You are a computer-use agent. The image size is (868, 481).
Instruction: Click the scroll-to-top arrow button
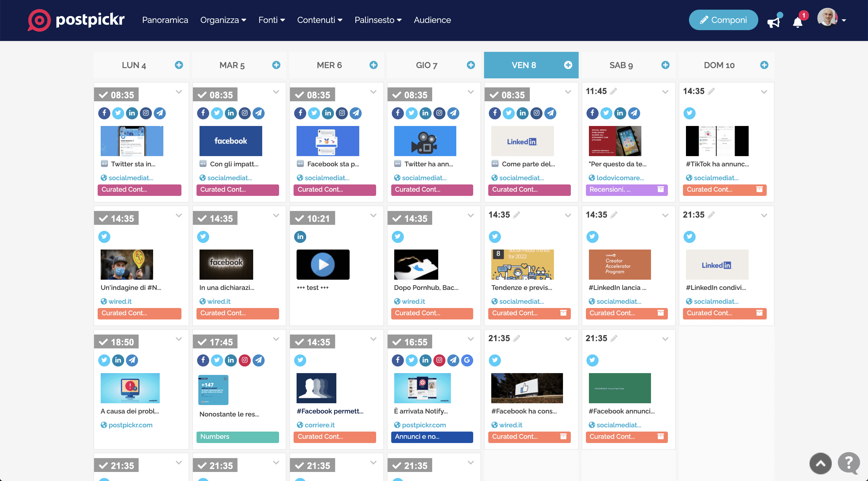pyautogui.click(x=820, y=464)
